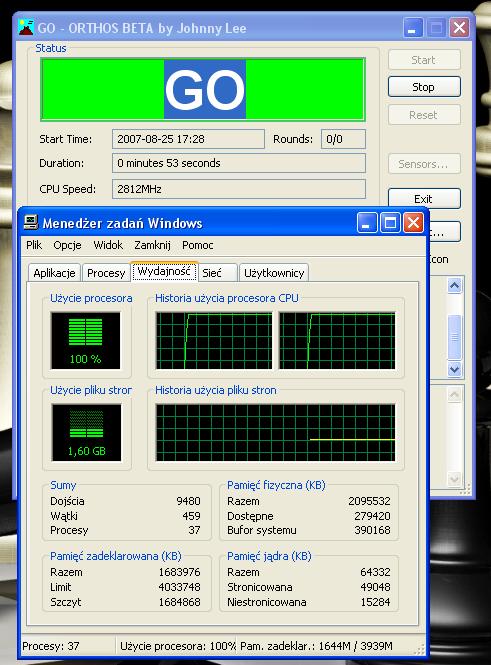Image resolution: width=491 pixels, height=665 pixels.
Task: Click the Task Manager title bar icon
Action: coord(31,222)
